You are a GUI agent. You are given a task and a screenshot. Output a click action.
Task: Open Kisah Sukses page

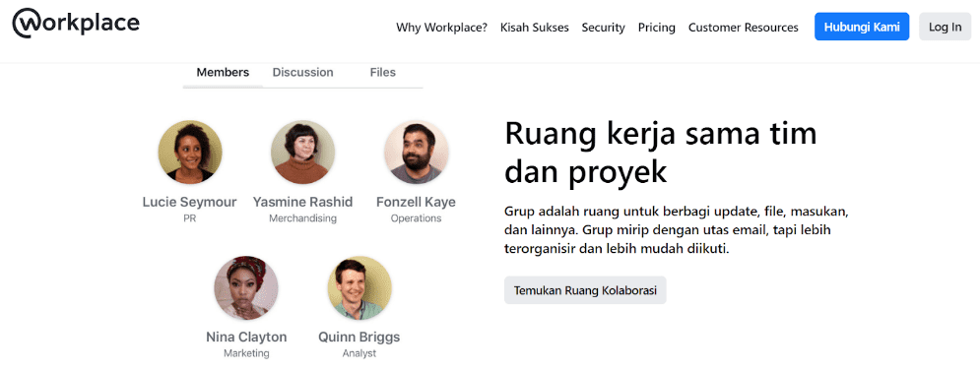pos(535,28)
